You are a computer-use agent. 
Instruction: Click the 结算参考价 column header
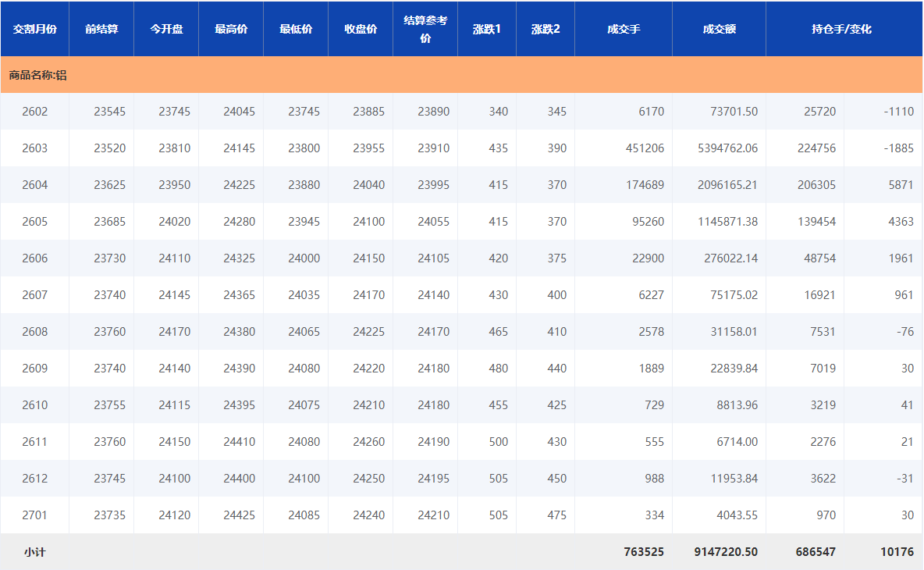(425, 29)
